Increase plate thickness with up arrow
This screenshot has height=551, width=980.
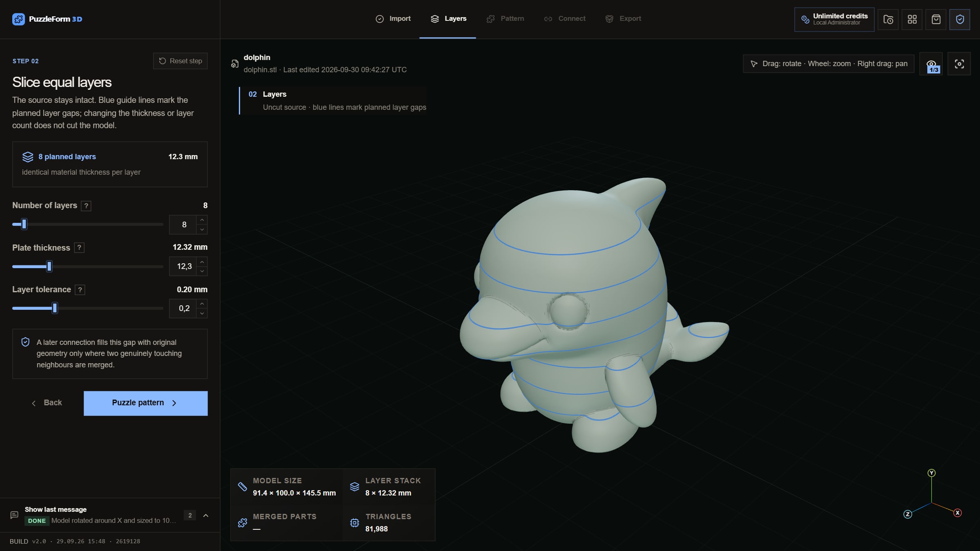(x=202, y=262)
